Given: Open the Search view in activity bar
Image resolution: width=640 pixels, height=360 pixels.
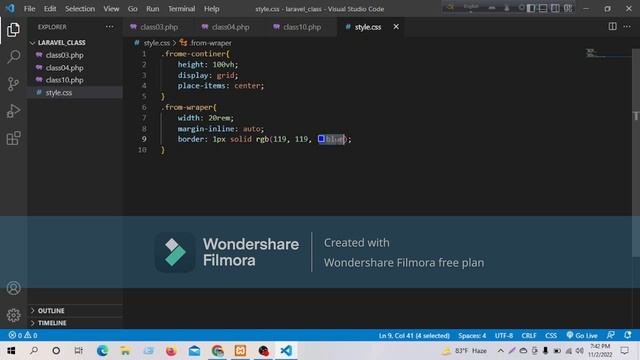Looking at the screenshot, I should pos(13,56).
